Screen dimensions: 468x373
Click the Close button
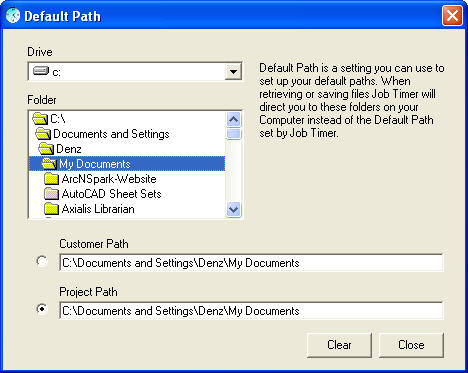pyautogui.click(x=411, y=345)
